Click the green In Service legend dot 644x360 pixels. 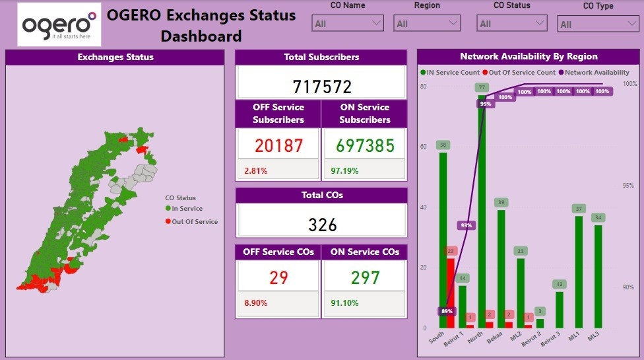[x=168, y=209]
